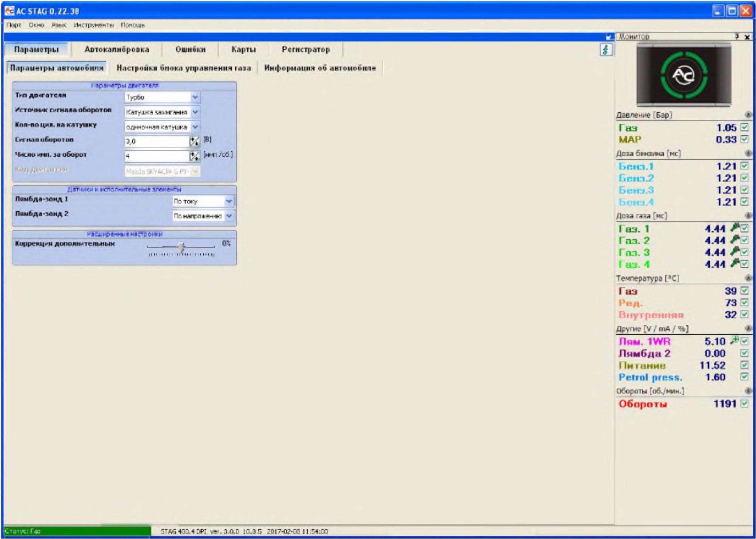The image size is (756, 539).
Task: Toggle the MAP checkbox
Action: click(745, 139)
